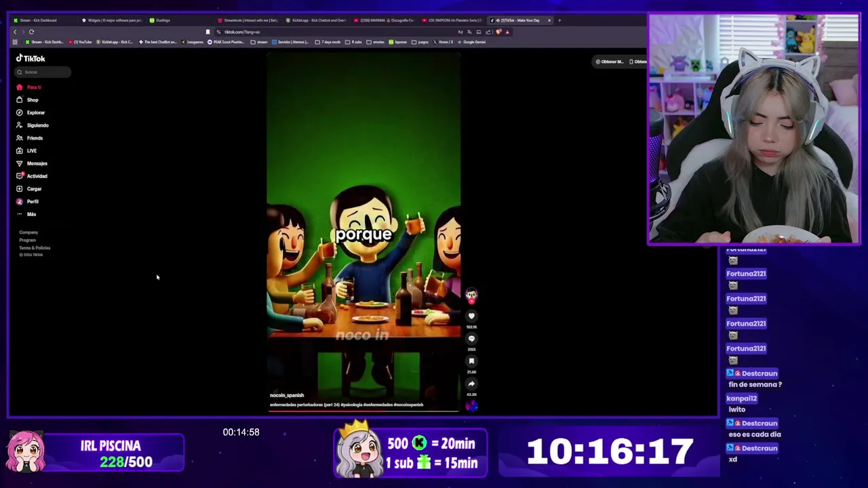The image size is (868, 488).
Task: Open the Siguiendo feed
Action: pyautogui.click(x=33, y=125)
